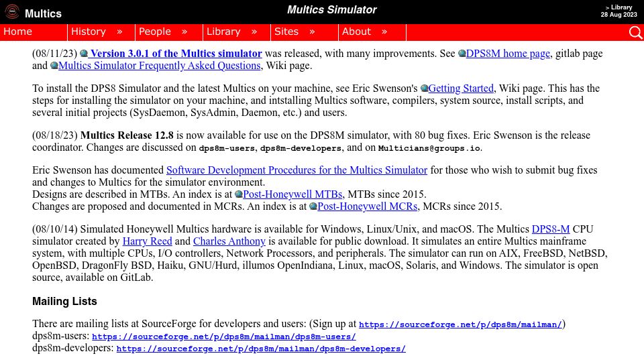Open the Post-Honeywell MTBs index
The image size is (644, 362).
pyautogui.click(x=292, y=194)
